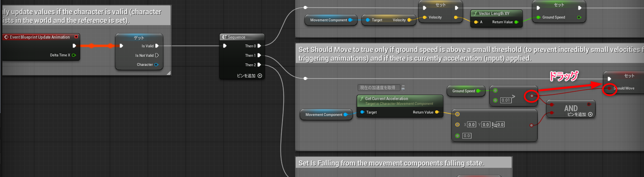The image size is (644, 177).
Task: Click the Should Move boolean input pin
Action: tap(610, 88)
